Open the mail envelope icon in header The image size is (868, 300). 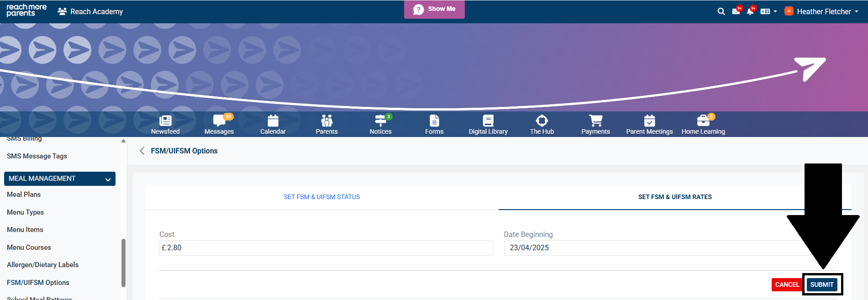click(x=736, y=11)
